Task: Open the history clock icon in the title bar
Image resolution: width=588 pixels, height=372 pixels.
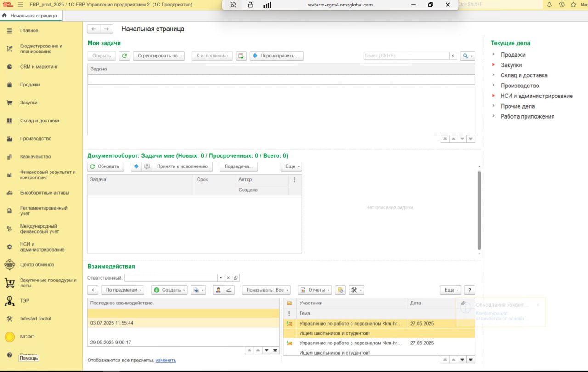Action: click(561, 5)
